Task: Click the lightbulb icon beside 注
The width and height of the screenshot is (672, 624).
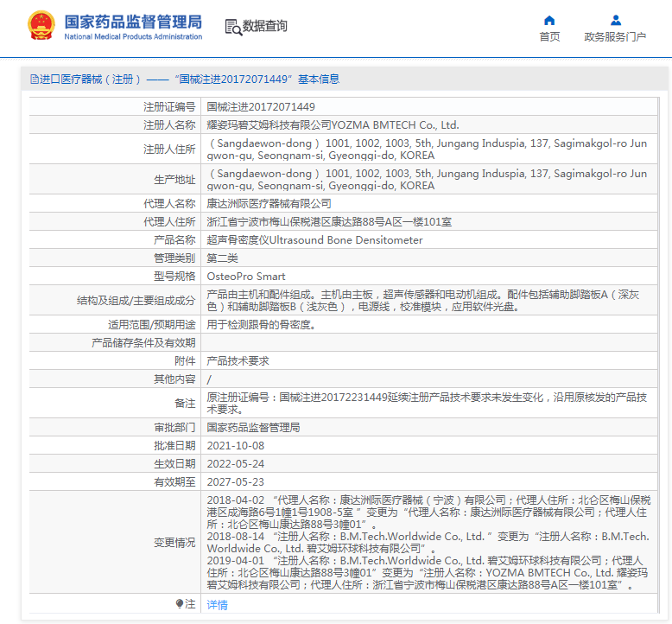Action: 180,604
